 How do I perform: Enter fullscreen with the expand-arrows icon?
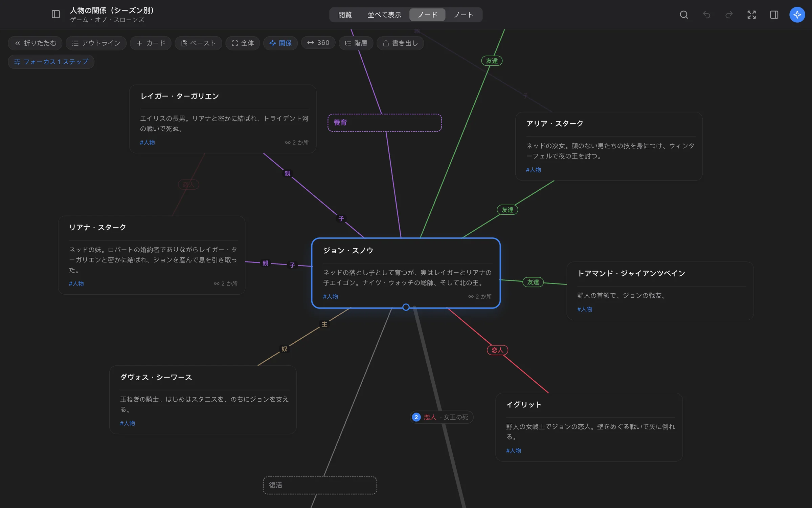751,15
